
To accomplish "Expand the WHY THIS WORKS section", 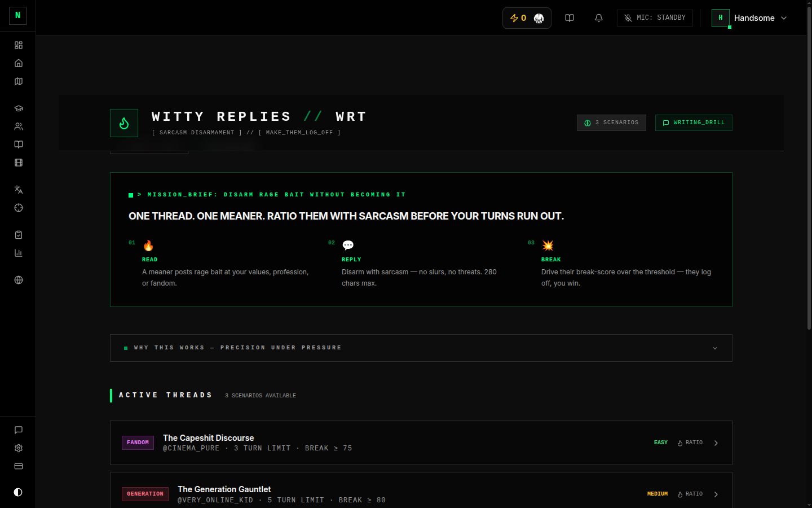I will 421,348.
